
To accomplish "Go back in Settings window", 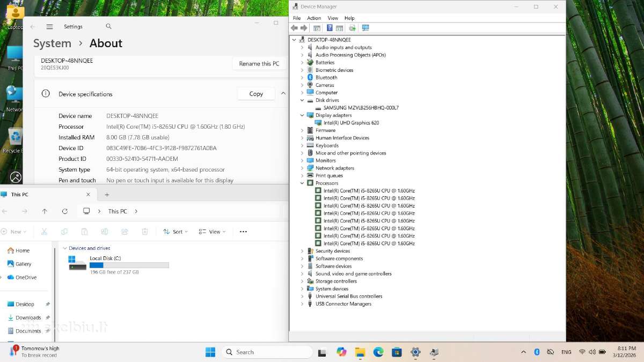I will (x=33, y=27).
